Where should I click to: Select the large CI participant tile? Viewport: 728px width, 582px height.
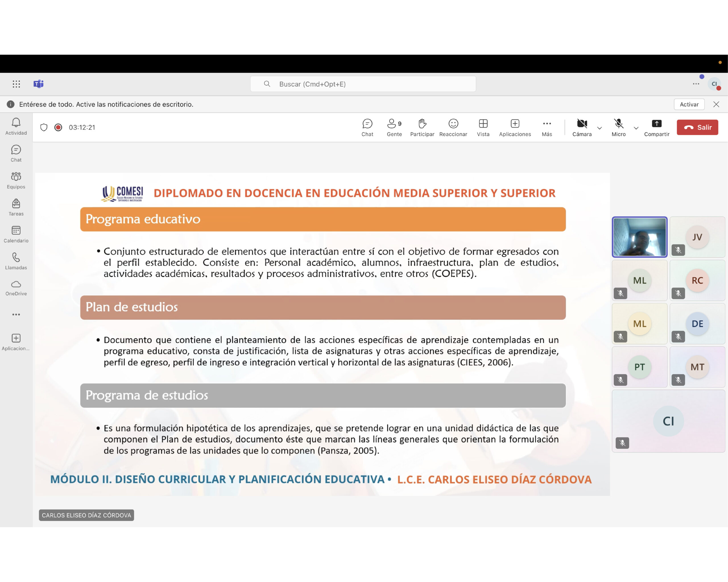[668, 421]
